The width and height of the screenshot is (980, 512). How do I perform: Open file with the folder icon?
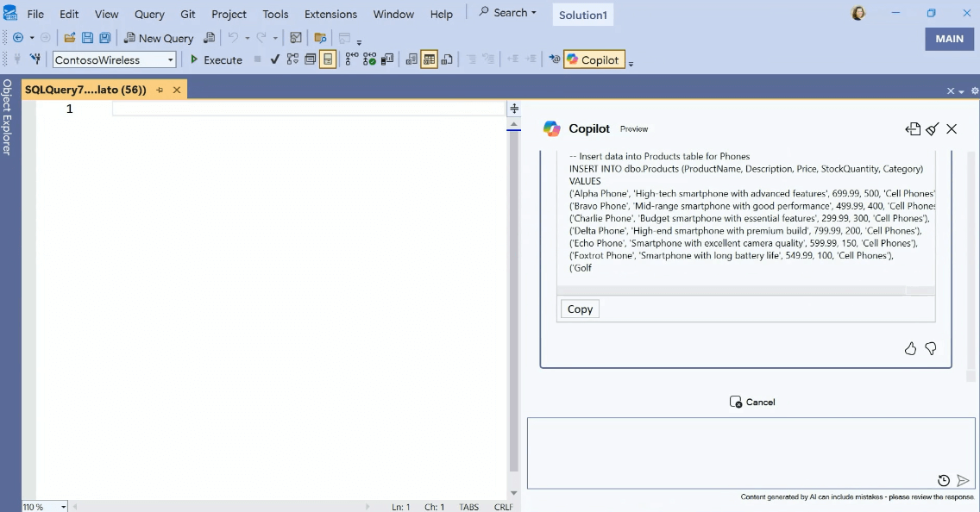[70, 38]
